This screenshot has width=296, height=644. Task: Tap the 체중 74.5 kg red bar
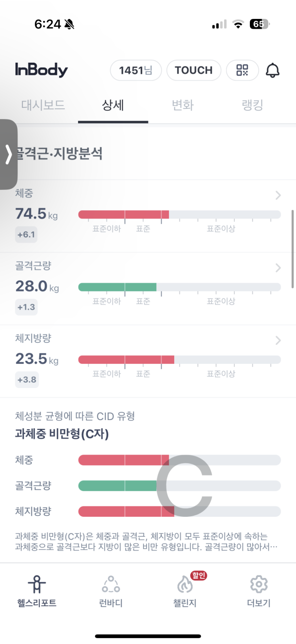click(x=124, y=215)
